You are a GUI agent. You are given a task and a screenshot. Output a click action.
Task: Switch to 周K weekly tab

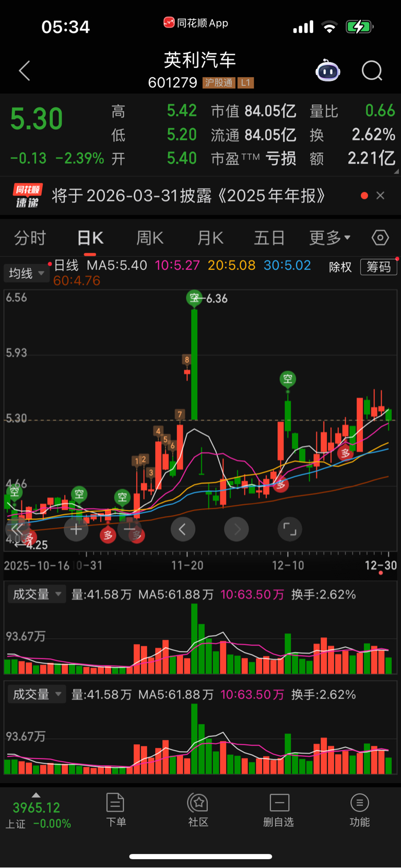point(150,238)
